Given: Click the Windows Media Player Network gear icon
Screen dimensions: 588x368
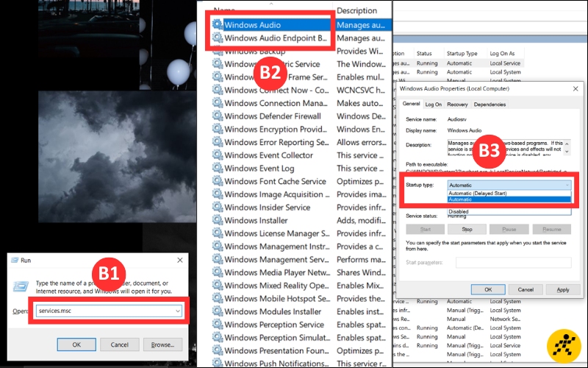Looking at the screenshot, I should pyautogui.click(x=217, y=272).
